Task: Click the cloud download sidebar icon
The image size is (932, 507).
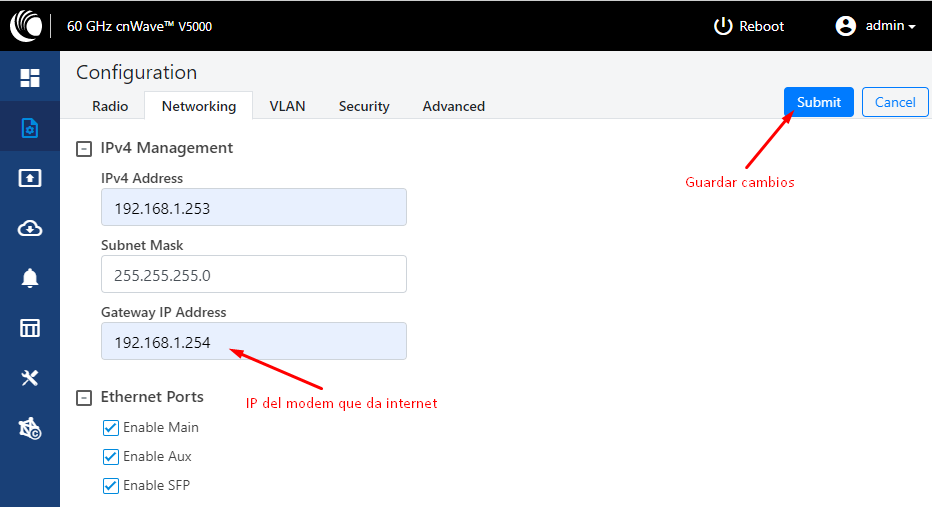Action: [x=30, y=228]
